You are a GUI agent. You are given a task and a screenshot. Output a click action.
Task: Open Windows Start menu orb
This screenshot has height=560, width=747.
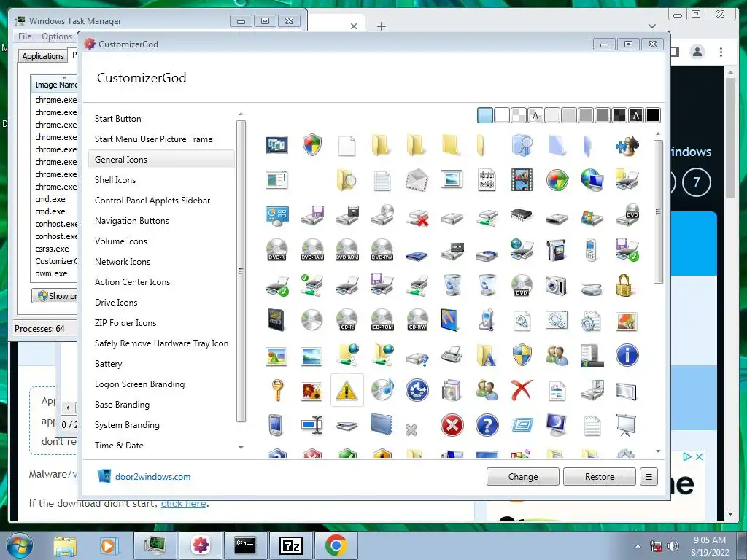20,545
